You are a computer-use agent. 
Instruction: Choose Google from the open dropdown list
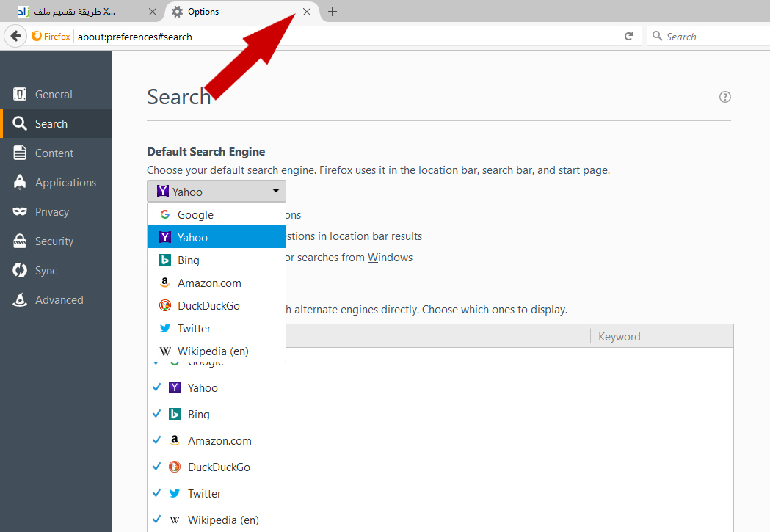[x=217, y=214]
